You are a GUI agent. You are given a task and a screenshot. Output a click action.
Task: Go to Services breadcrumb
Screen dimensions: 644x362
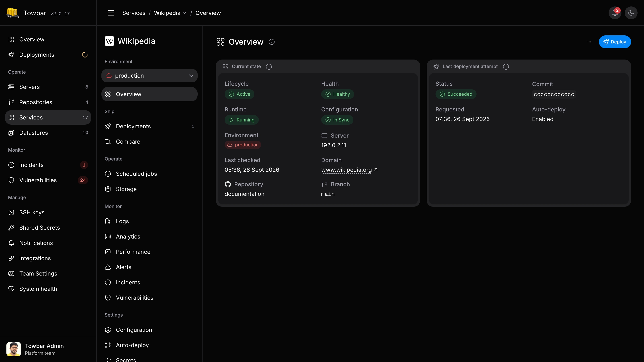134,13
